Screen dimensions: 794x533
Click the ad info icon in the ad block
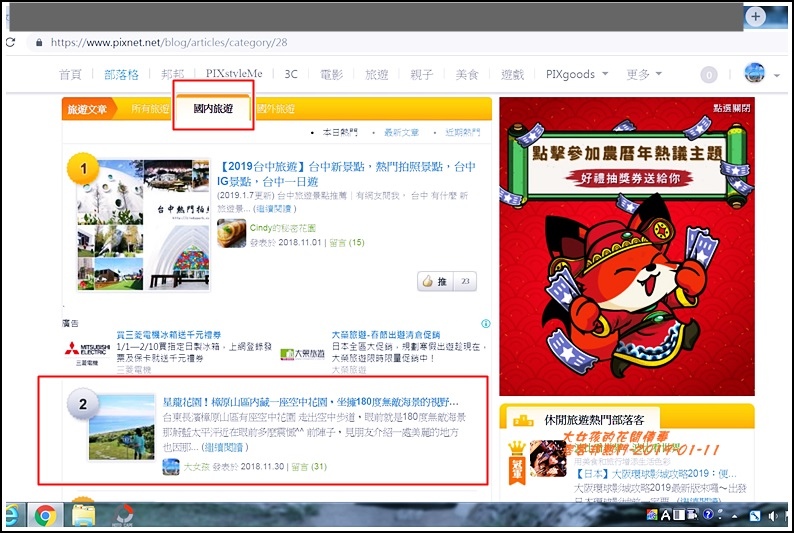[x=485, y=323]
